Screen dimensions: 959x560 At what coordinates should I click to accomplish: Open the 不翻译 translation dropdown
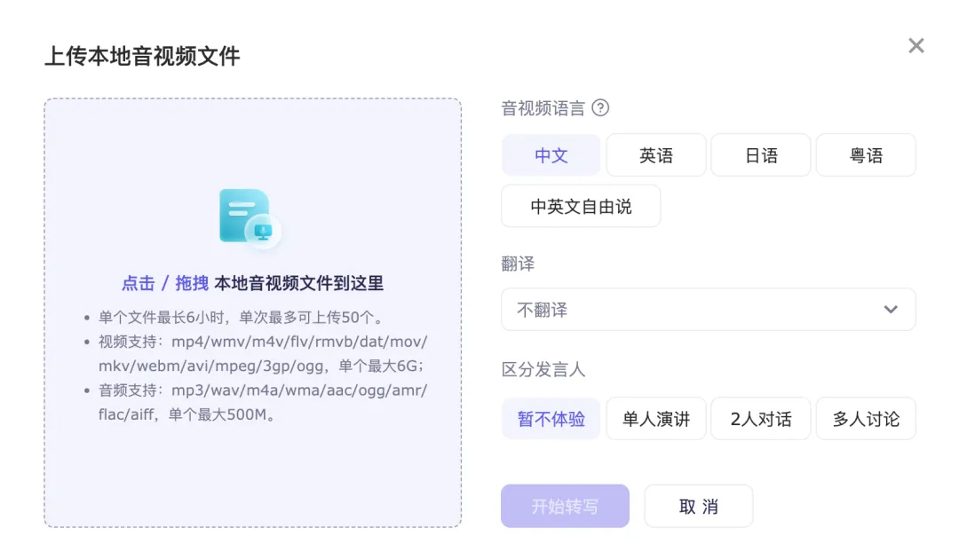click(x=709, y=310)
